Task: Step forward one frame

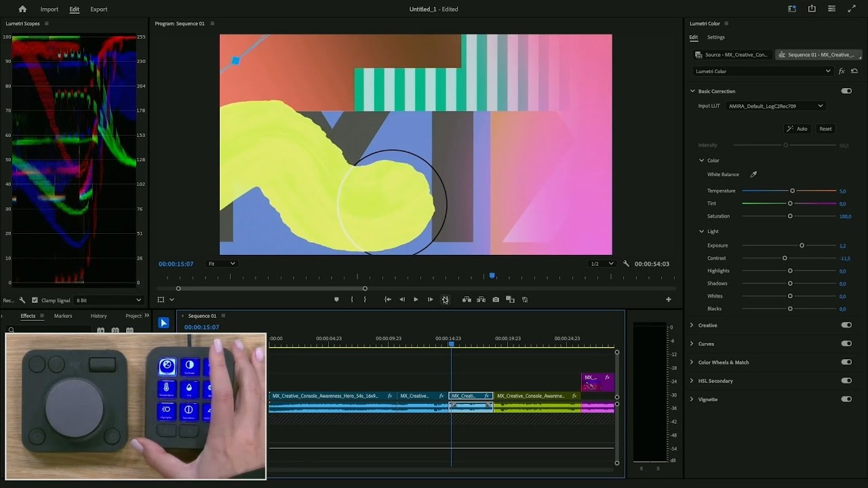Action: click(x=430, y=300)
